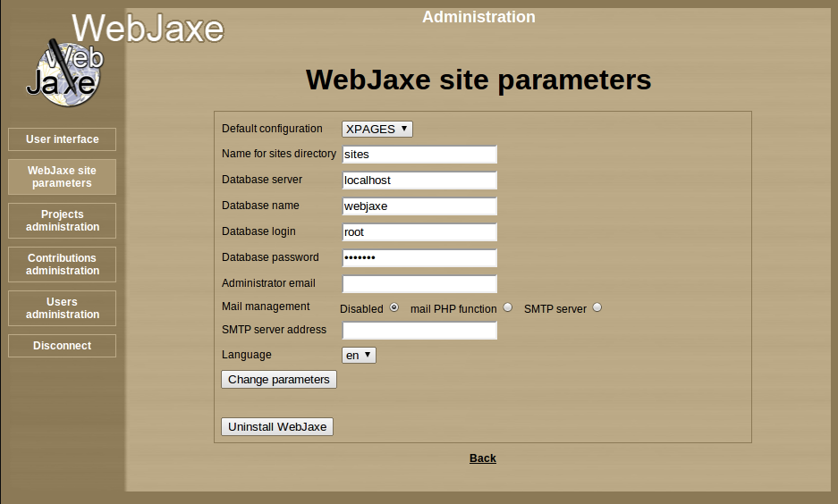Navigate to Contributions administration

coord(62,265)
